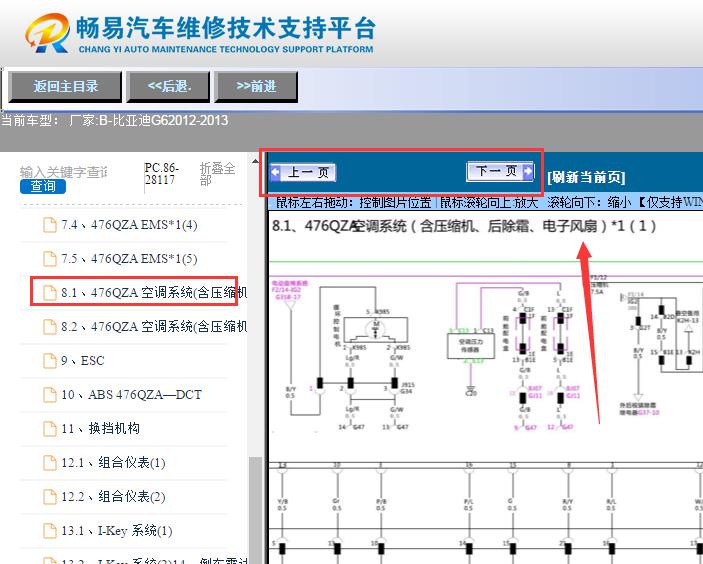The width and height of the screenshot is (703, 564).
Task: Click document icon beside 7.4 EMS entry
Action: coord(49,225)
